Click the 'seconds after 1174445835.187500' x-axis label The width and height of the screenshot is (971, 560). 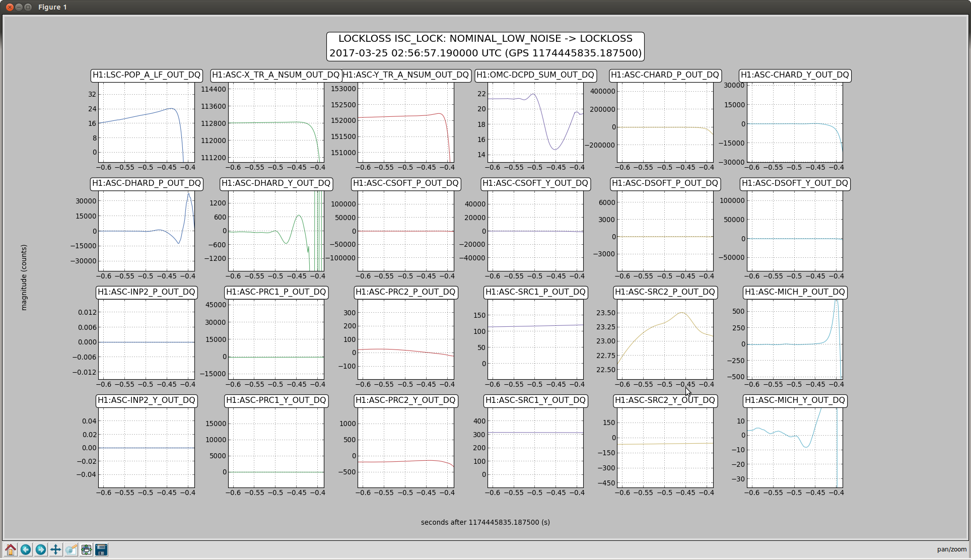(x=485, y=522)
